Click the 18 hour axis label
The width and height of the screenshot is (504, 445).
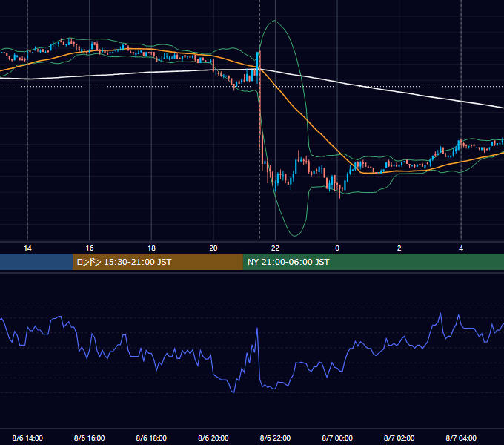tap(151, 248)
